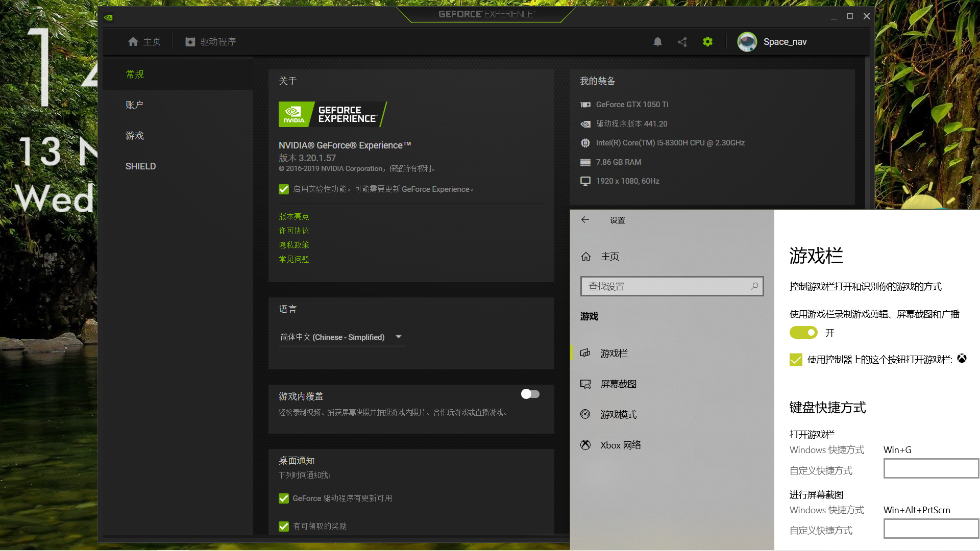Click the share icon in GeForce toolbar

pos(682,42)
